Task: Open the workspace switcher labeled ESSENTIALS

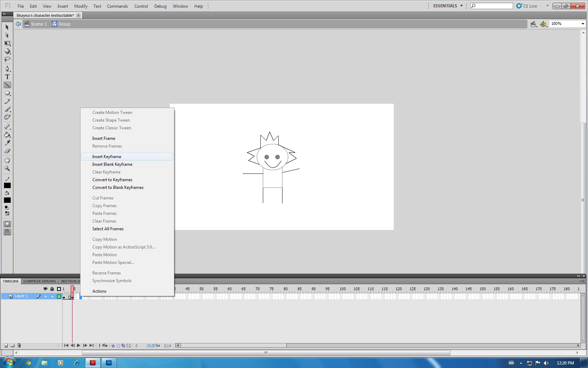Action: pos(447,6)
